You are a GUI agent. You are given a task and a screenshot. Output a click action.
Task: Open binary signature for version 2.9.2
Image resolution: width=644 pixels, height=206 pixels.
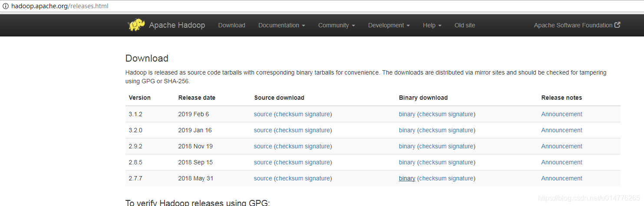click(x=460, y=146)
